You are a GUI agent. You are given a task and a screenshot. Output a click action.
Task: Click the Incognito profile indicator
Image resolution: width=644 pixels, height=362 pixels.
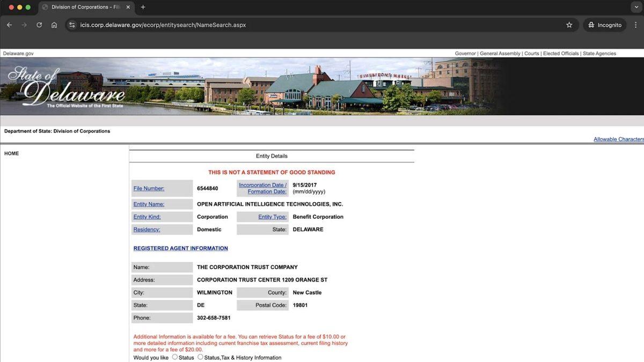[604, 25]
